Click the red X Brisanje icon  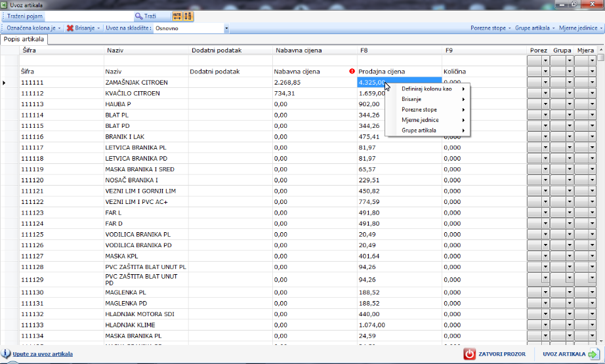pyautogui.click(x=70, y=28)
